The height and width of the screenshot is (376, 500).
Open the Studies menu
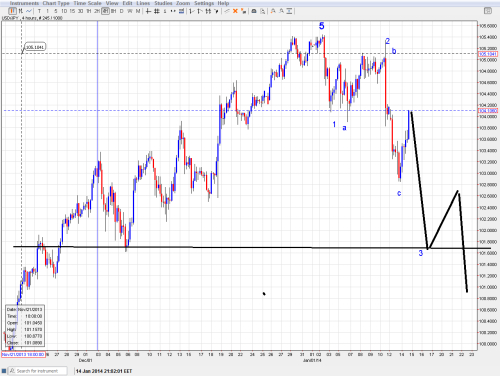163,3
